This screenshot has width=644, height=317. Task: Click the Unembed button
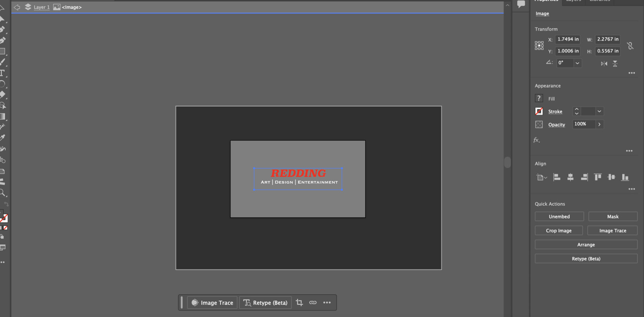(559, 217)
